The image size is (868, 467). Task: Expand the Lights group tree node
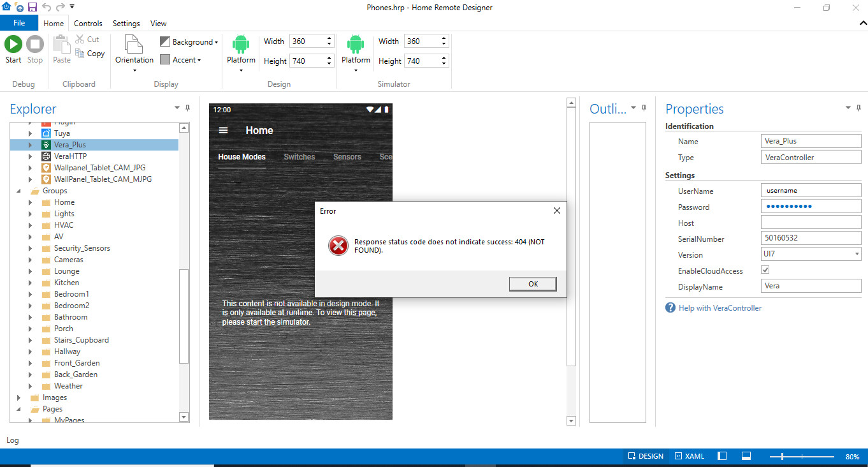coord(30,214)
